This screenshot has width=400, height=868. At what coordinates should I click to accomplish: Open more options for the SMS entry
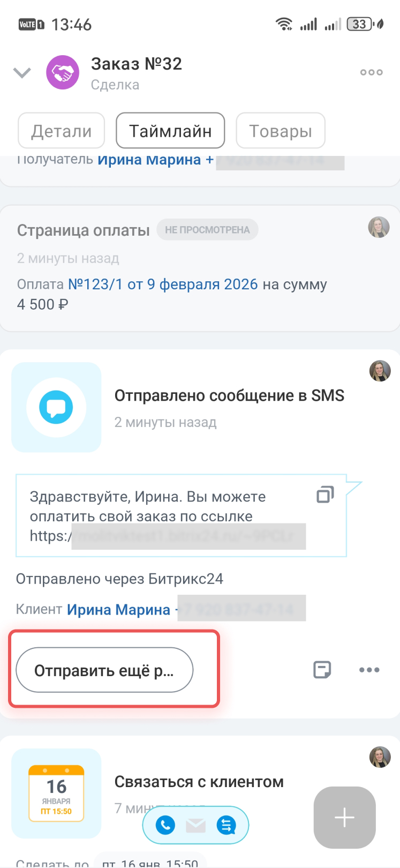click(x=369, y=670)
